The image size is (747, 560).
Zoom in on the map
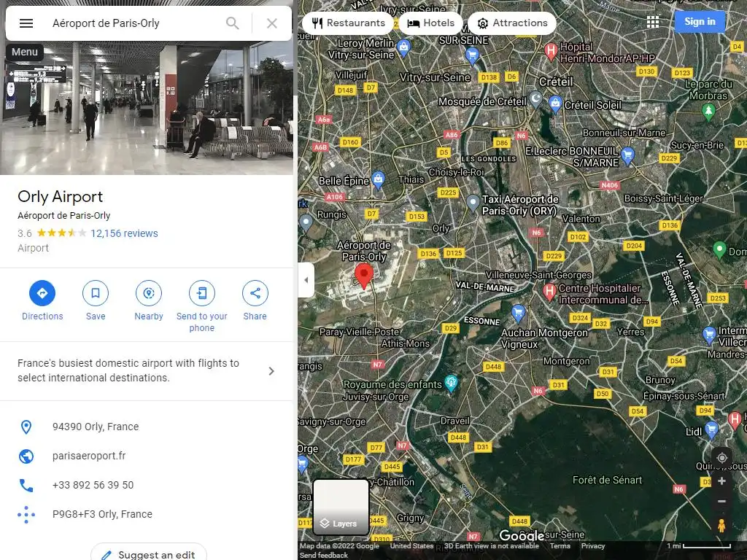pos(721,481)
